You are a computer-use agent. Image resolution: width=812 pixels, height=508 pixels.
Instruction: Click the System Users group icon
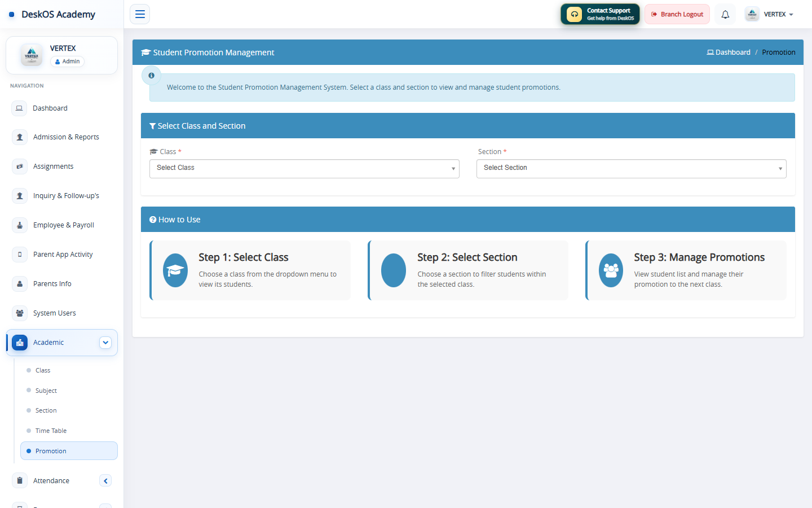click(x=20, y=313)
